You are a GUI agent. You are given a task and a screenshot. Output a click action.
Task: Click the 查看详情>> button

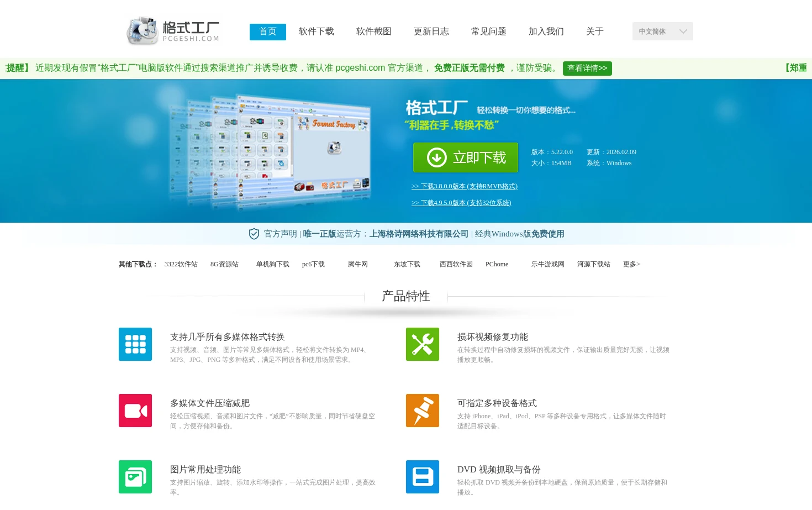click(587, 69)
